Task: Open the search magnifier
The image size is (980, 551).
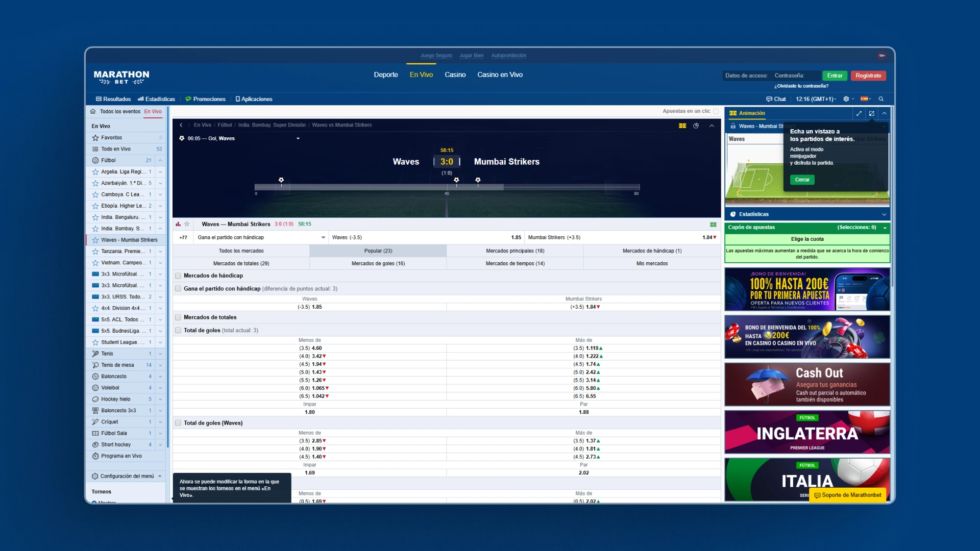Action: click(881, 99)
